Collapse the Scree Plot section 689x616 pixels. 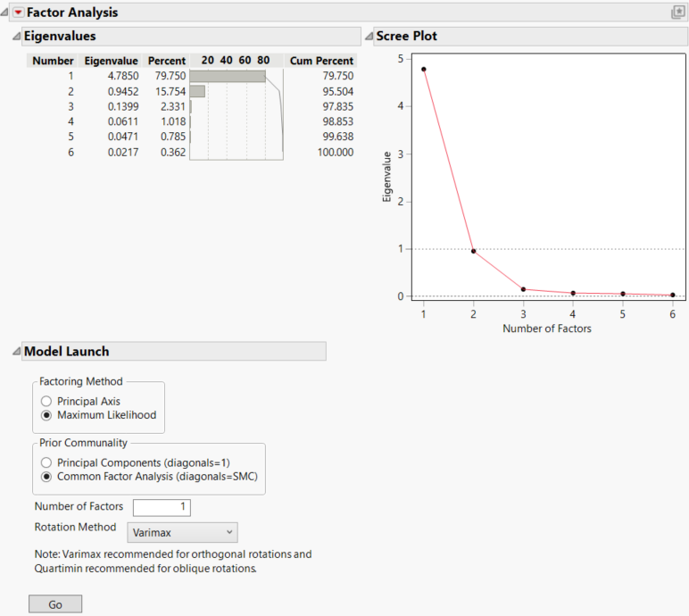[369, 36]
